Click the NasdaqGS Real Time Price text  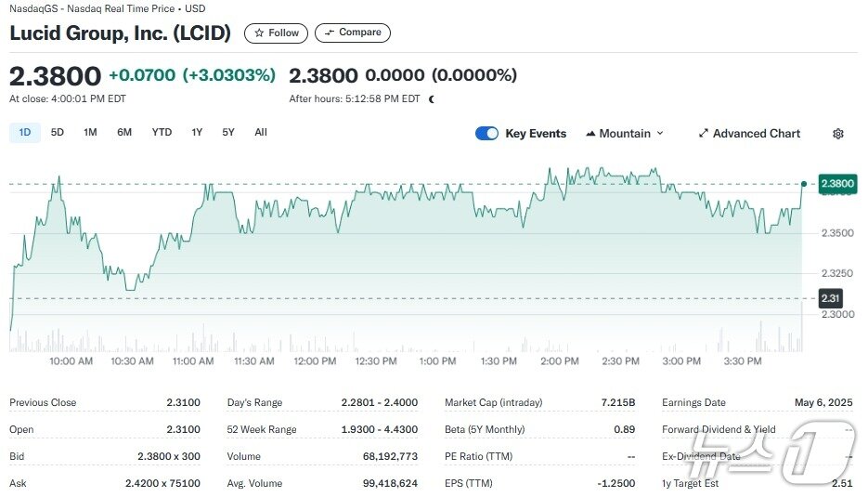(108, 9)
